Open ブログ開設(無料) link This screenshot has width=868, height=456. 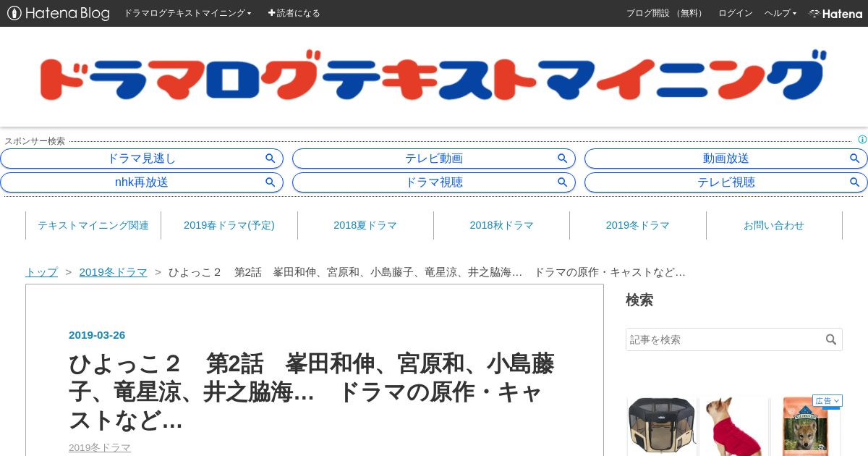[x=665, y=13]
